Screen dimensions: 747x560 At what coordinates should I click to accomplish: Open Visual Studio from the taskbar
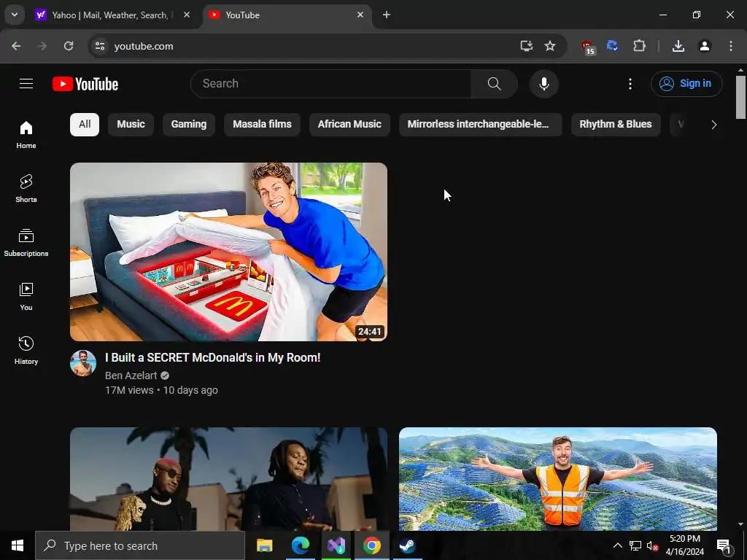[336, 545]
